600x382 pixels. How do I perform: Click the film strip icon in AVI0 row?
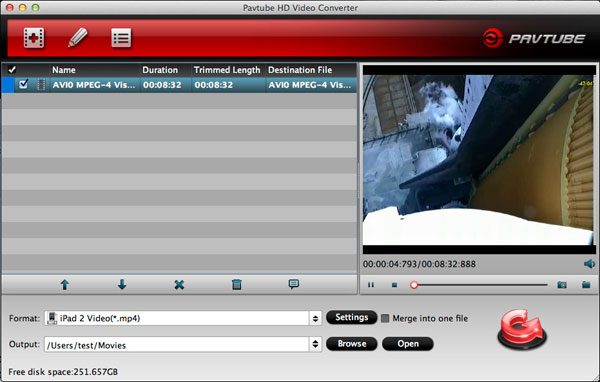tap(41, 85)
